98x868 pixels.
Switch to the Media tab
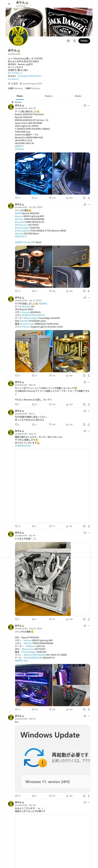(x=78, y=96)
